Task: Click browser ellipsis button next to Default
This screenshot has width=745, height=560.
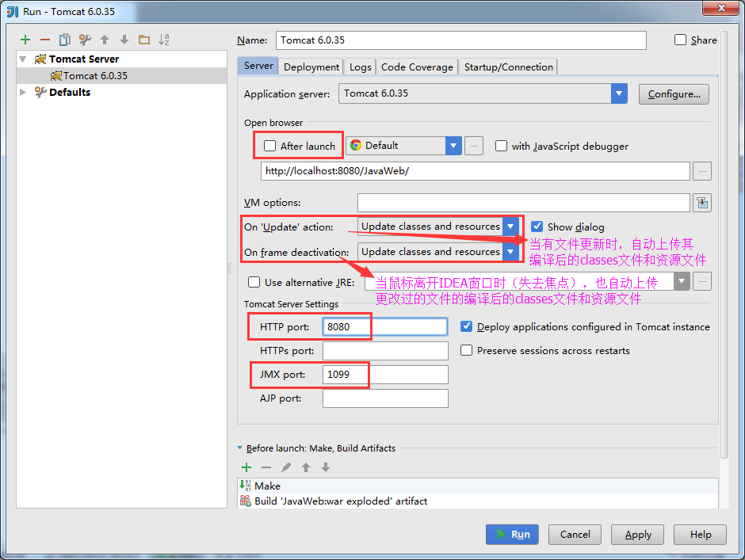Action: point(474,146)
